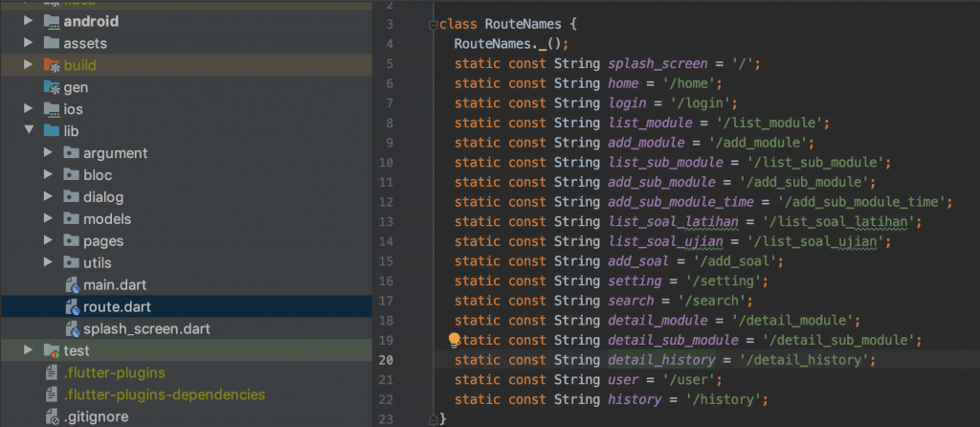Click the android folder icon

(52, 21)
